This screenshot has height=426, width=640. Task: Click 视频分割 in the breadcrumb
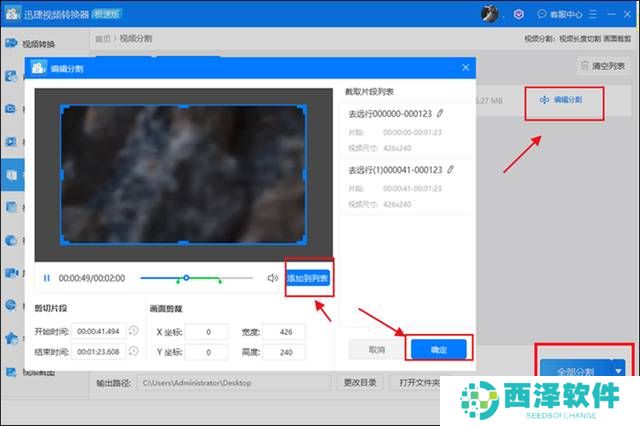tap(136, 38)
